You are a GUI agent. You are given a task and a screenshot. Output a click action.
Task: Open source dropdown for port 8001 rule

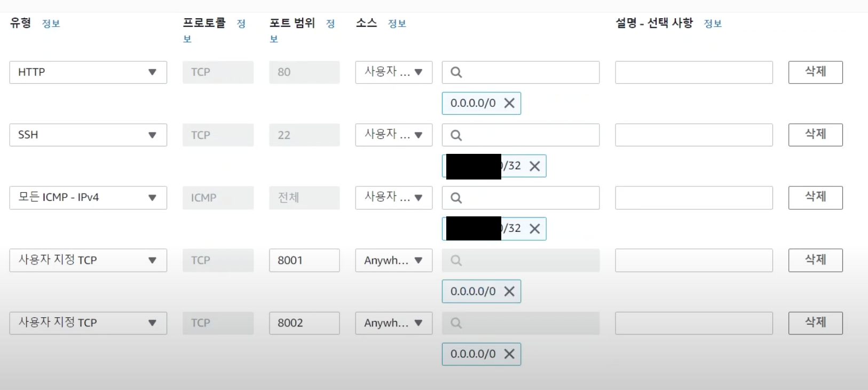click(393, 260)
